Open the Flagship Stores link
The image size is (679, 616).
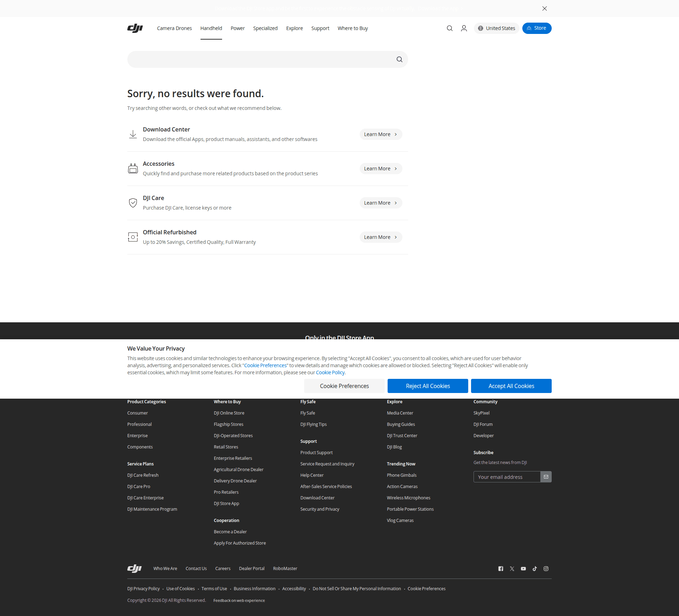tap(228, 424)
